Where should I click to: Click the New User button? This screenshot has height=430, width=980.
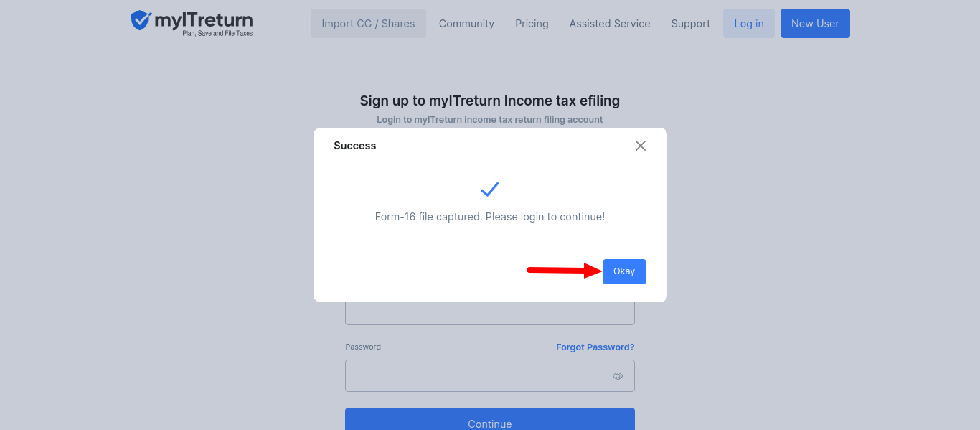pos(815,24)
